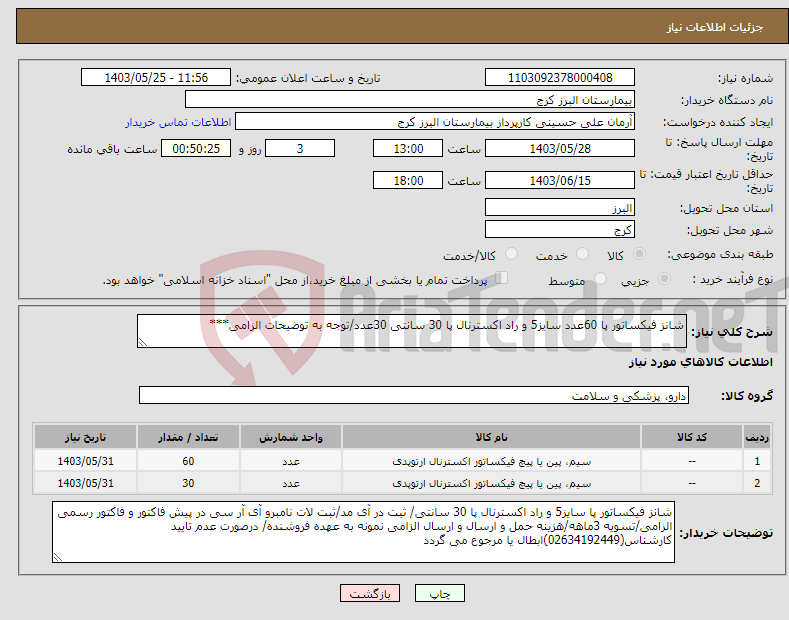This screenshot has width=789, height=620.
Task: Click the response deadline time 13:00
Action: [x=408, y=148]
